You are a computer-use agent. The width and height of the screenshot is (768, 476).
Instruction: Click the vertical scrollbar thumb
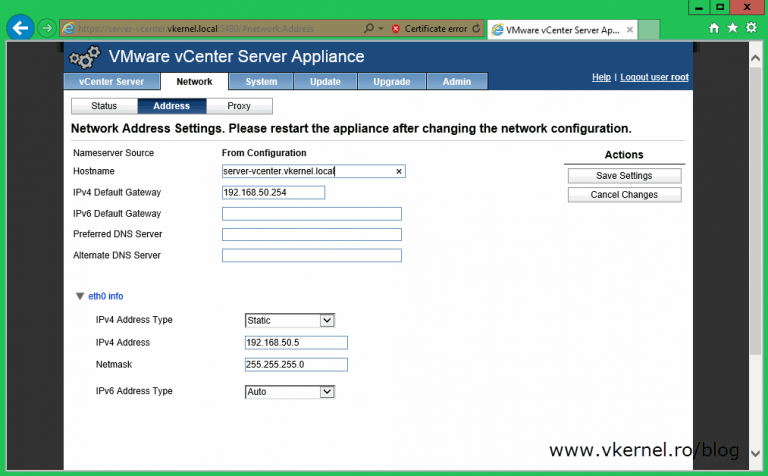point(755,211)
